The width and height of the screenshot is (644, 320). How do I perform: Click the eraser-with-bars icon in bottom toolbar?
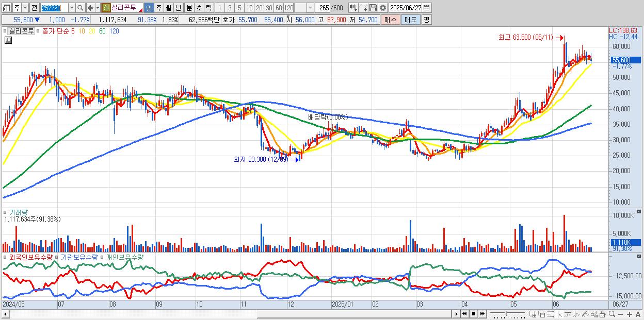(594, 314)
